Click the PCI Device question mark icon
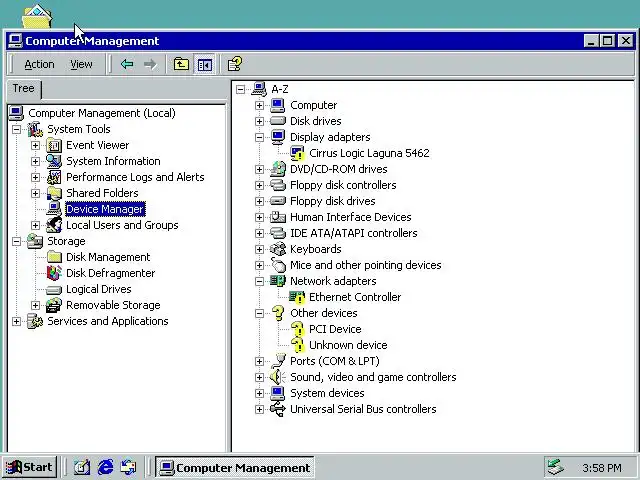 pos(298,329)
